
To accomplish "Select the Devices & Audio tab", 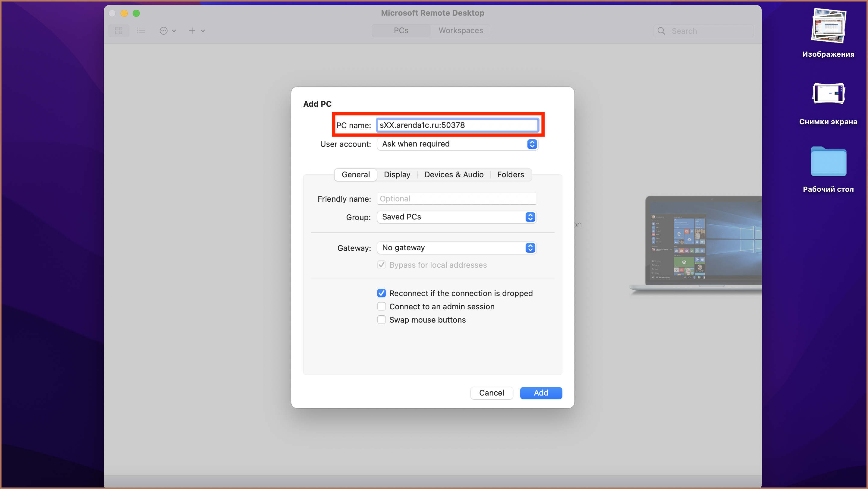I will pos(454,174).
